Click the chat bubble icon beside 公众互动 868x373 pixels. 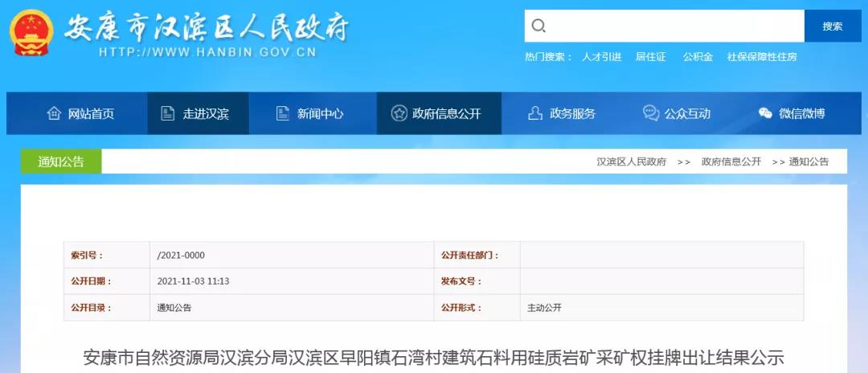[x=650, y=113]
